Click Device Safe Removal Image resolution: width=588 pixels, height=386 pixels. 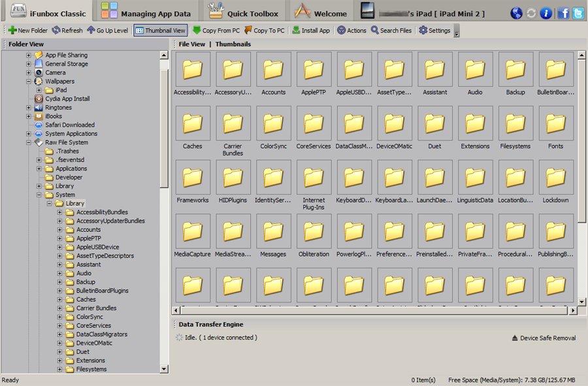544,338
